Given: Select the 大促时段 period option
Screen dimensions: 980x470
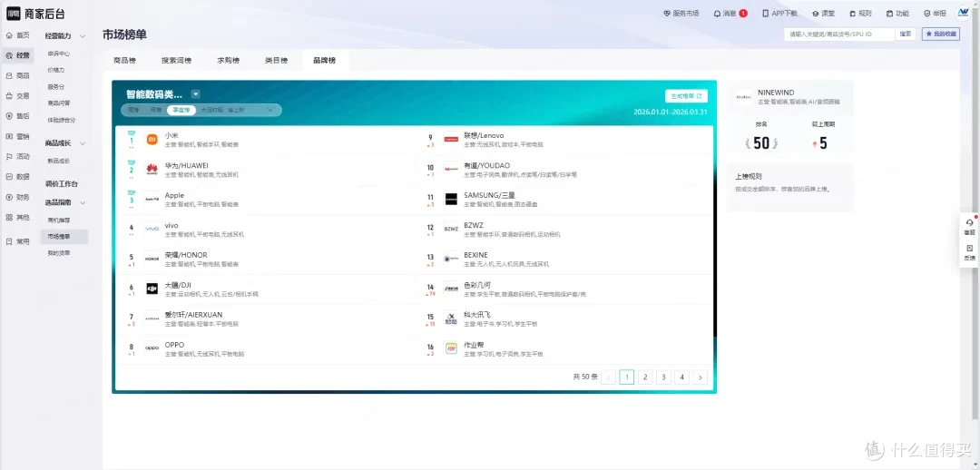Looking at the screenshot, I should tap(211, 110).
